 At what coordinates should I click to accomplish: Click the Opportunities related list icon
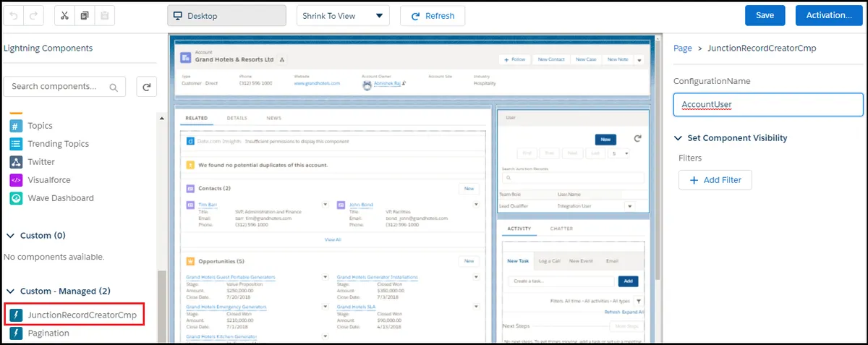click(190, 261)
